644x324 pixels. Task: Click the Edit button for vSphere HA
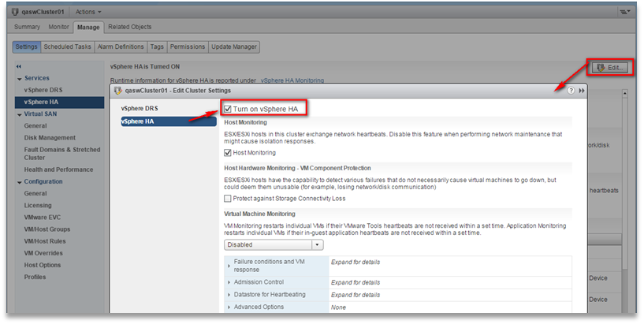tap(612, 68)
